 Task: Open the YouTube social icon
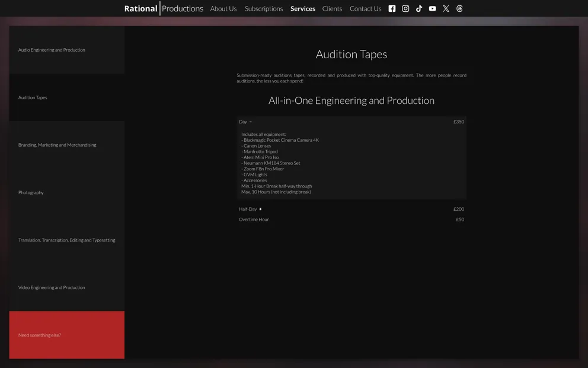pos(432,9)
